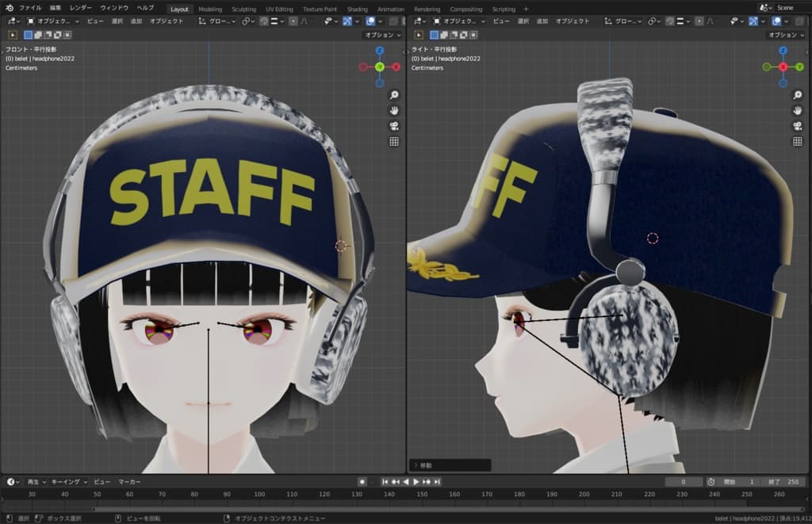Click the zoom magnifier icon in left viewport
The width and height of the screenshot is (812, 524).
(x=394, y=95)
